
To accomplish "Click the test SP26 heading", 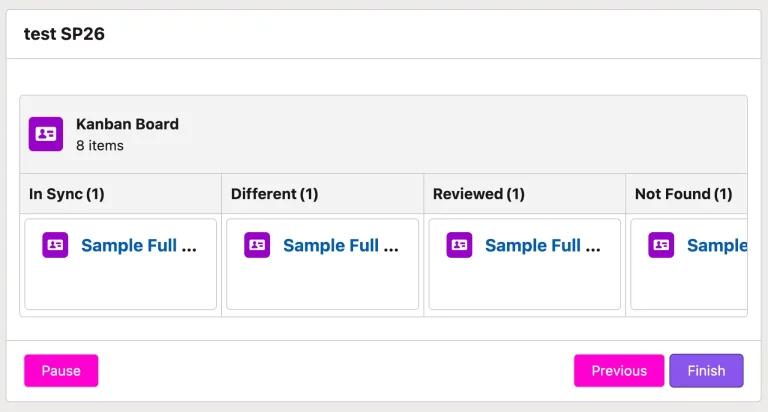I will click(64, 34).
